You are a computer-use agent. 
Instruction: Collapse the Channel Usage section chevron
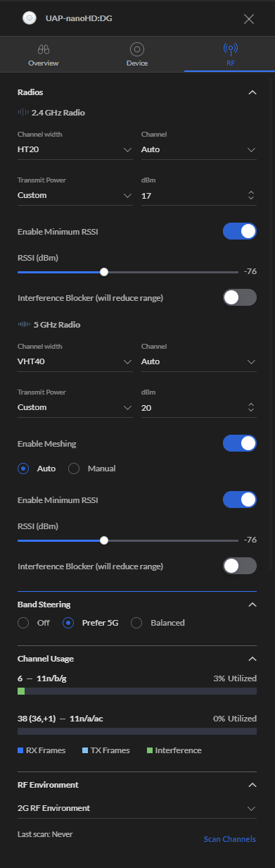252,659
